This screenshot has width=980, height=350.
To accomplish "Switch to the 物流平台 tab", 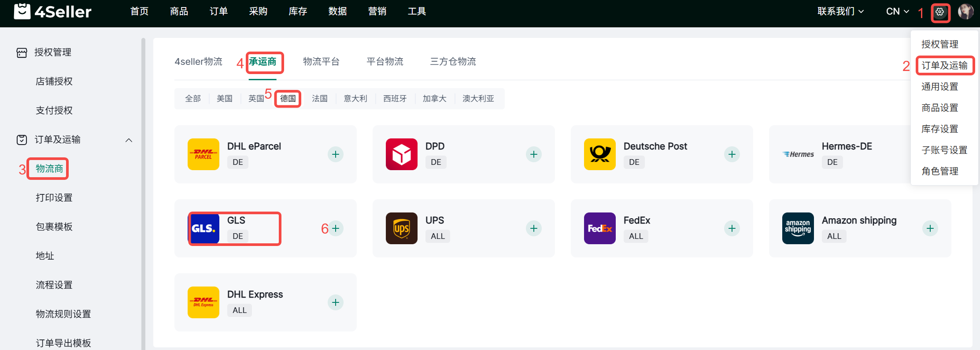I will (x=321, y=62).
